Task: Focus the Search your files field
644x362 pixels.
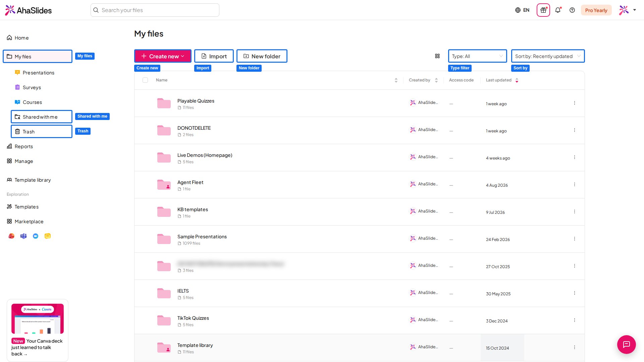Action: [x=155, y=10]
